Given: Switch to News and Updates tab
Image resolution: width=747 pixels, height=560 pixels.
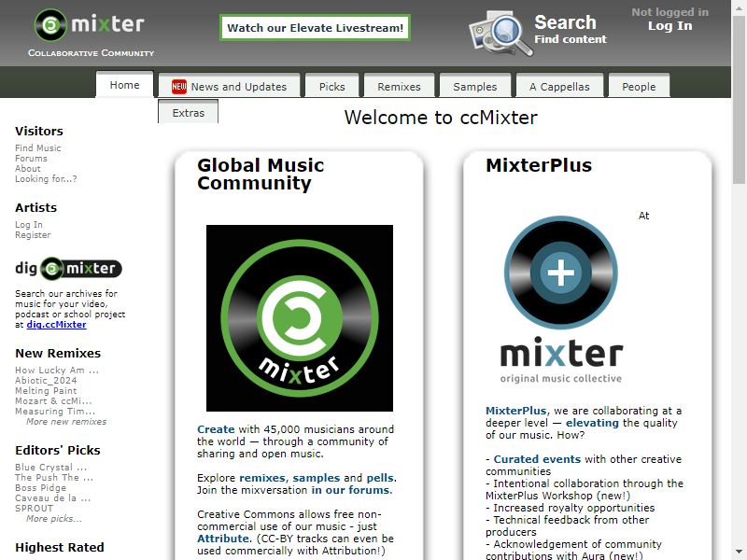Looking at the screenshot, I should coord(229,86).
